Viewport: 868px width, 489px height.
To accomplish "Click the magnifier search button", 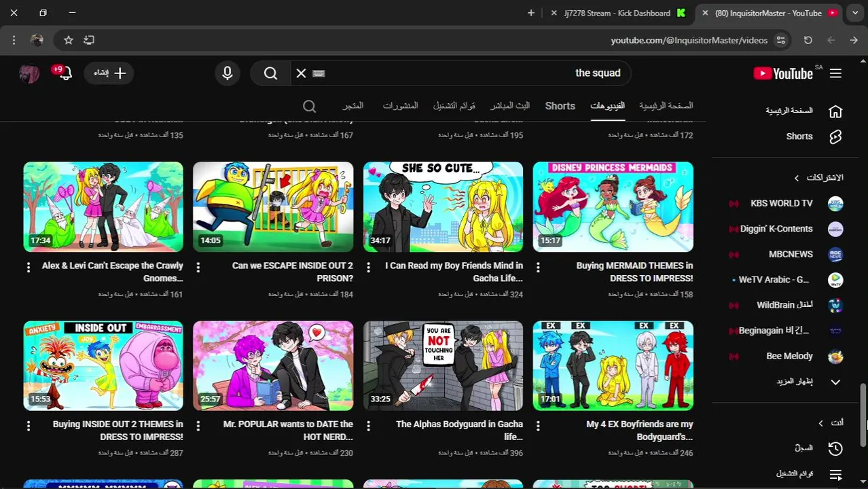I will [270, 73].
